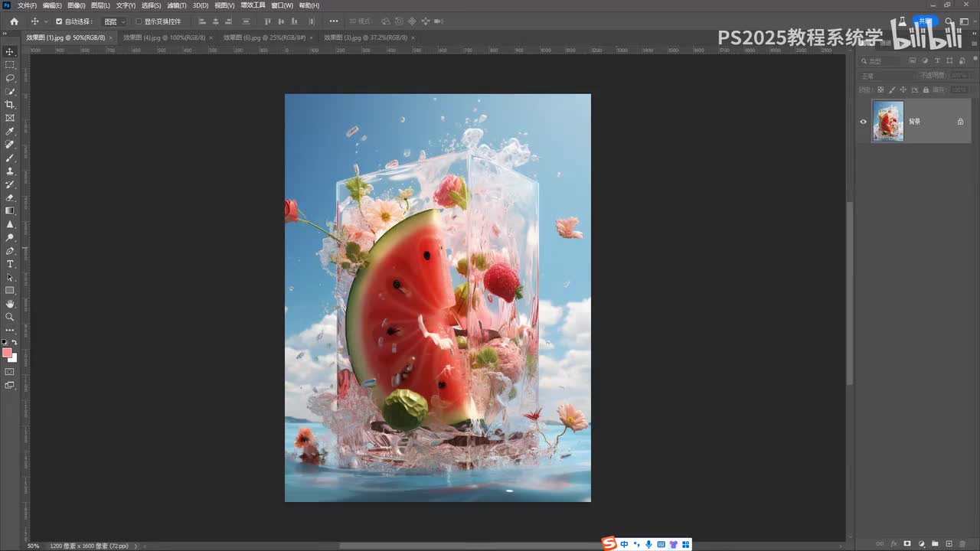Select the Zoom magnifier tool
Image resolution: width=980 pixels, height=551 pixels.
click(x=10, y=317)
